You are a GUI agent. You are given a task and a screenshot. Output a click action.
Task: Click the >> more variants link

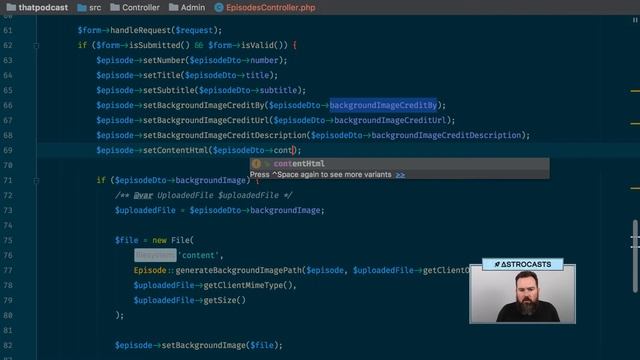click(400, 175)
